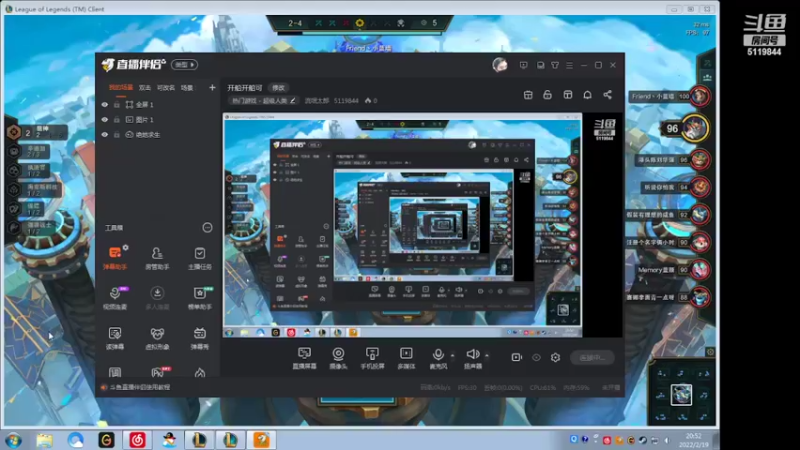Add 多媒体 multimedia source

(x=406, y=358)
